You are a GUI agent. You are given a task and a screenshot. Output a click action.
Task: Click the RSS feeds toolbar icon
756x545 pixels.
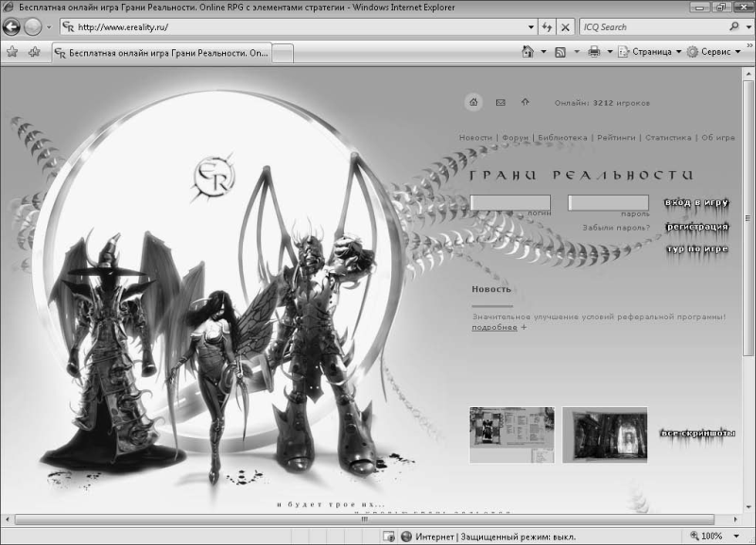tap(560, 52)
